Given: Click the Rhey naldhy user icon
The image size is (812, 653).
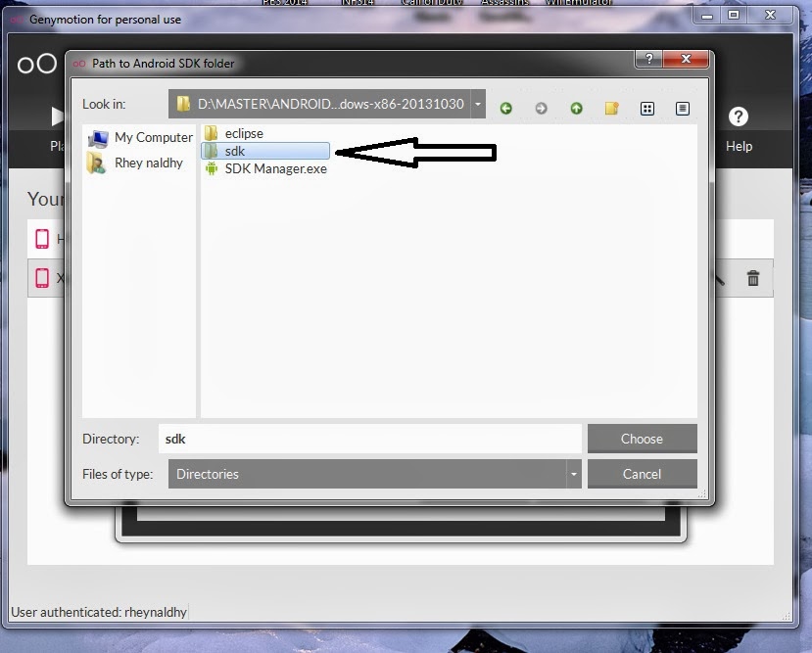Looking at the screenshot, I should click(96, 163).
